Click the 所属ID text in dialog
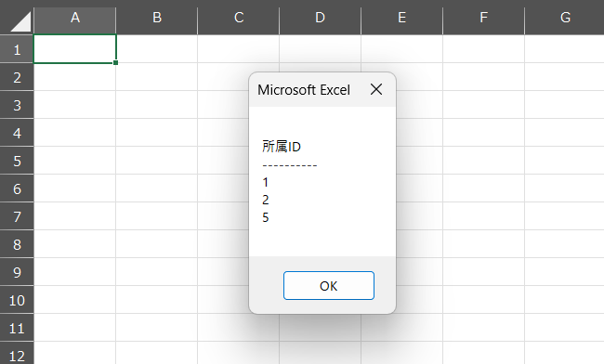604x364 pixels. [x=282, y=147]
